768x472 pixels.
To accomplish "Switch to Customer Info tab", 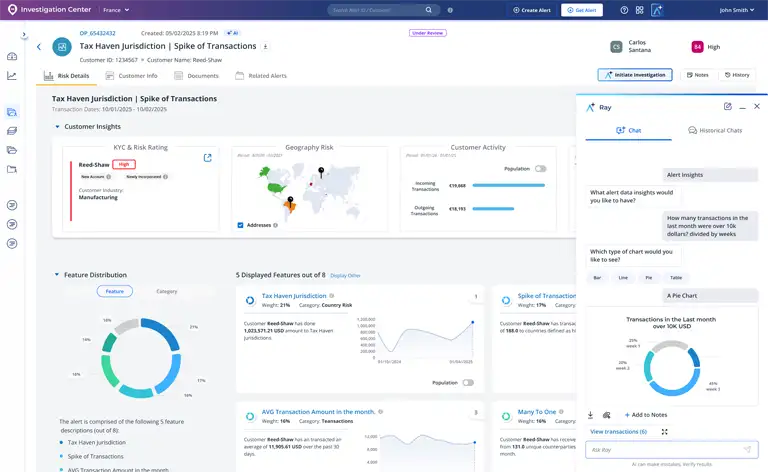I will click(131, 76).
